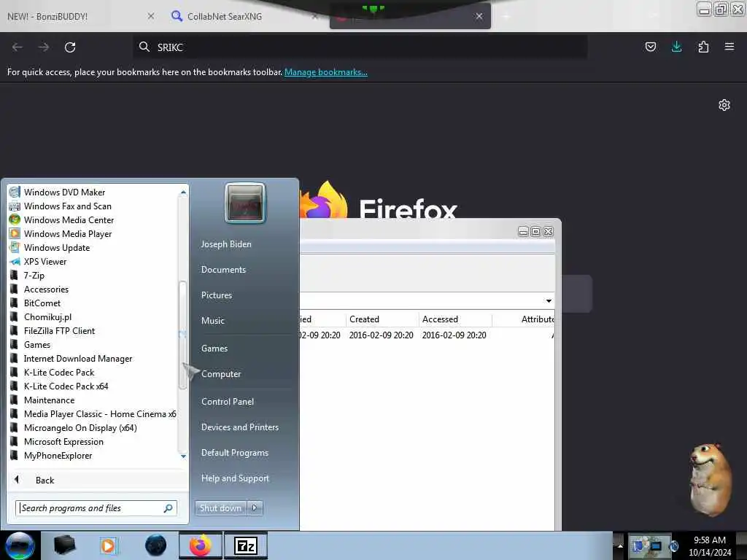Open the MyPhoneExplorer folder
Image resolution: width=747 pixels, height=560 pixels.
58,455
